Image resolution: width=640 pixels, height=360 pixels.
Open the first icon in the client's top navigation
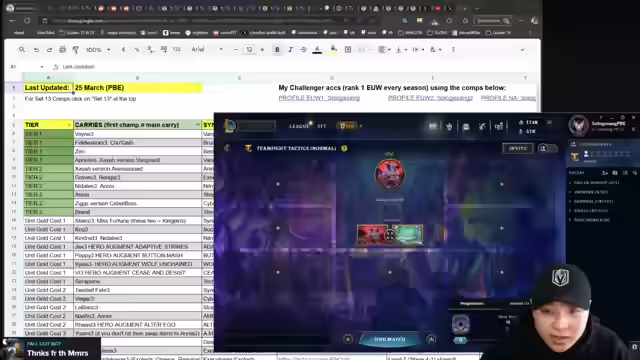pyautogui.click(x=433, y=127)
